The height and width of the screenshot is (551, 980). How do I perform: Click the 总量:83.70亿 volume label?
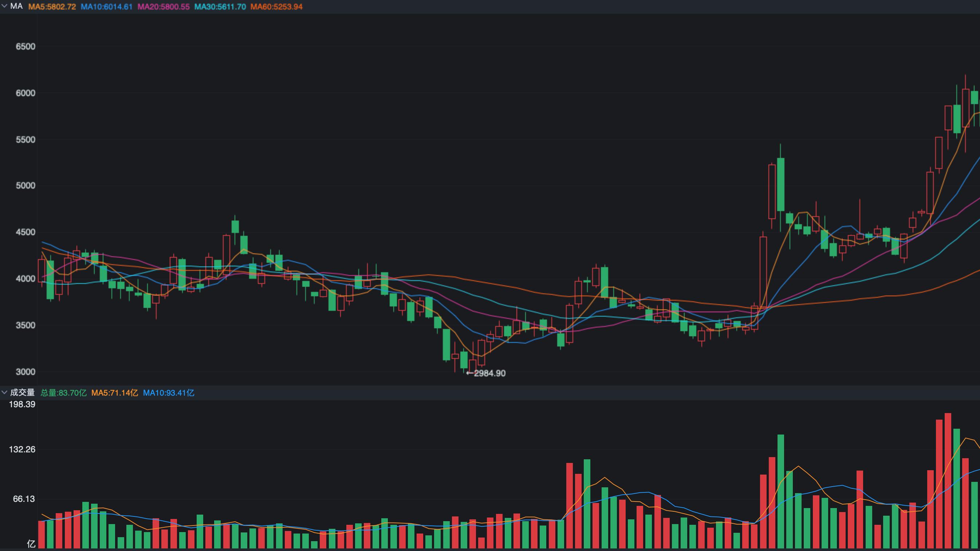(x=63, y=393)
